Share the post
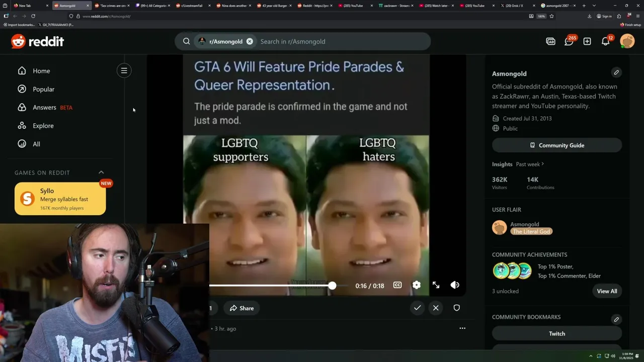Screen dimensions: 644x362 tap(242, 308)
